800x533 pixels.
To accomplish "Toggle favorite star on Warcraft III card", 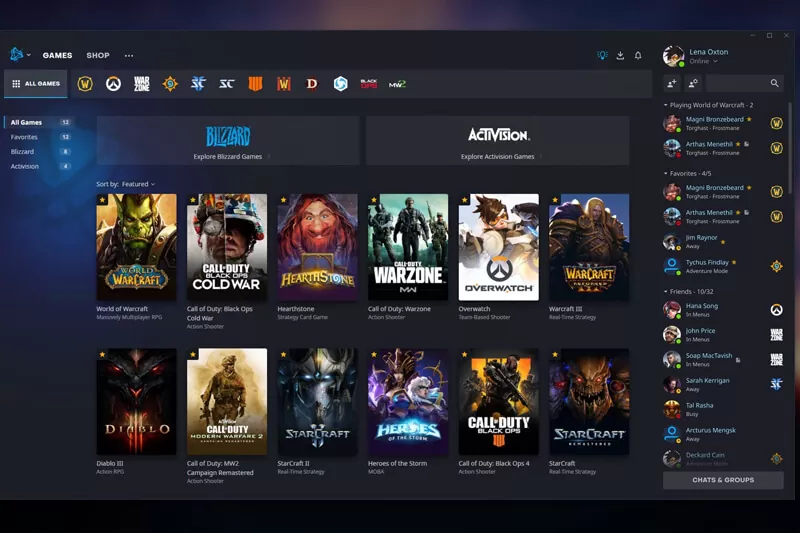I will pyautogui.click(x=555, y=200).
